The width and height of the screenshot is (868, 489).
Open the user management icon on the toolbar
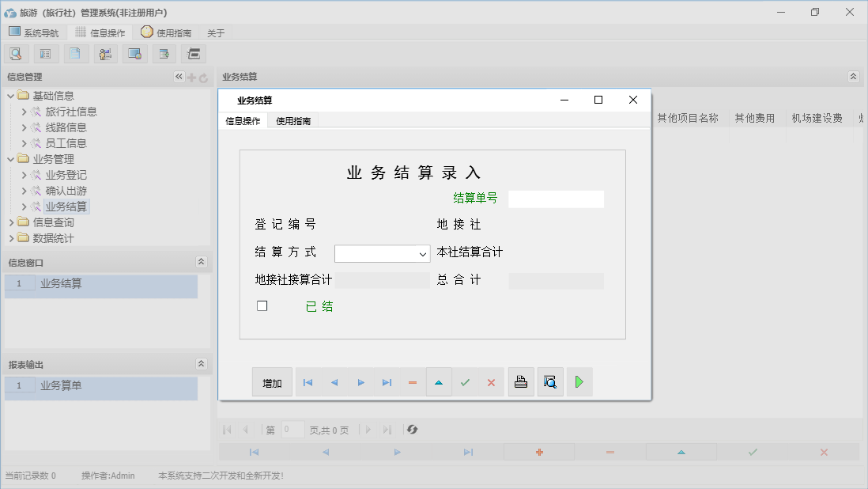click(x=104, y=53)
